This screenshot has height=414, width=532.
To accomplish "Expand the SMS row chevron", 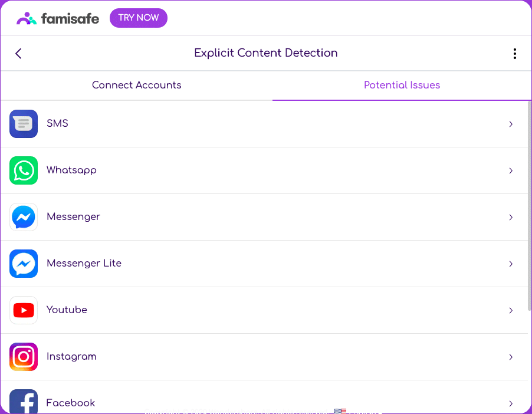I will pos(511,124).
